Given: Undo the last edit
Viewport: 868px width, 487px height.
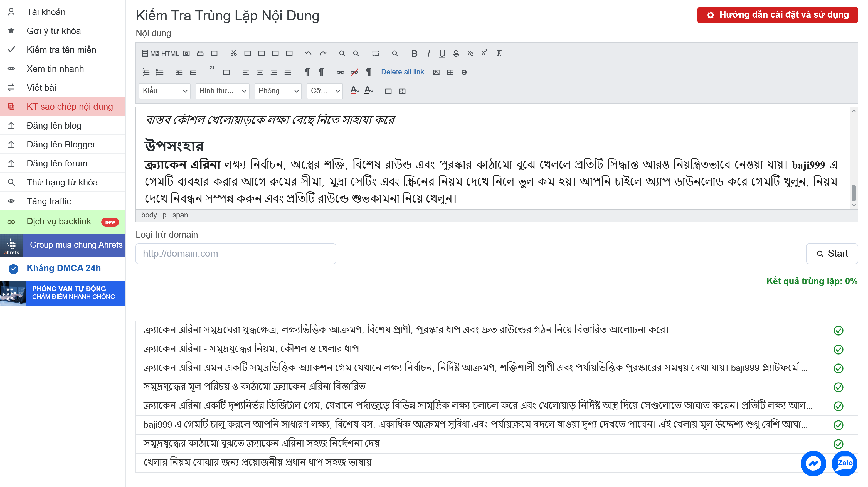Looking at the screenshot, I should click(x=308, y=53).
